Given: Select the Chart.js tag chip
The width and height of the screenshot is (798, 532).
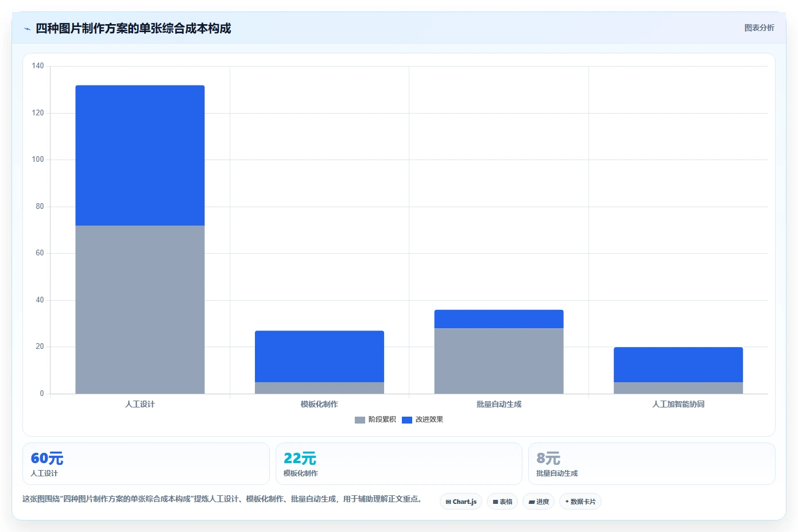Looking at the screenshot, I should pyautogui.click(x=461, y=502).
